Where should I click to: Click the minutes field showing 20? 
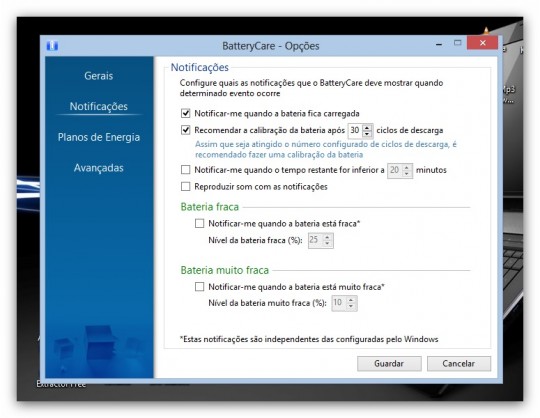(395, 170)
